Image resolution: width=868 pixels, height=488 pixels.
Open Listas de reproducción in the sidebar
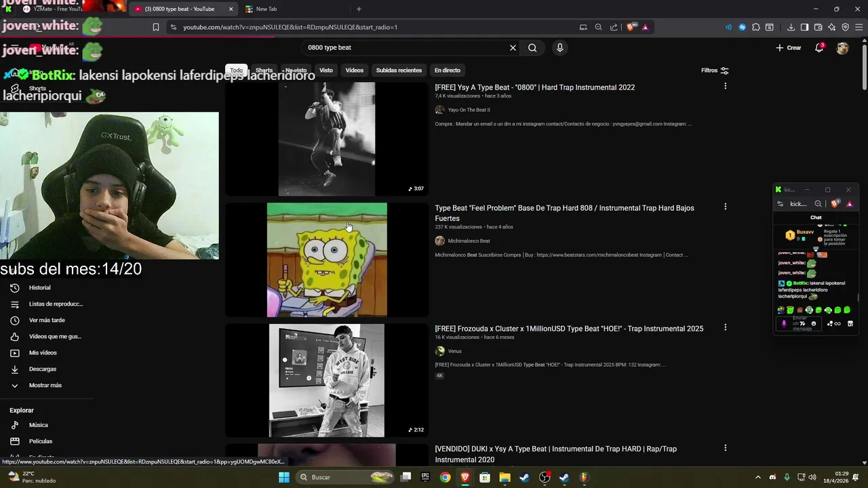click(46, 304)
